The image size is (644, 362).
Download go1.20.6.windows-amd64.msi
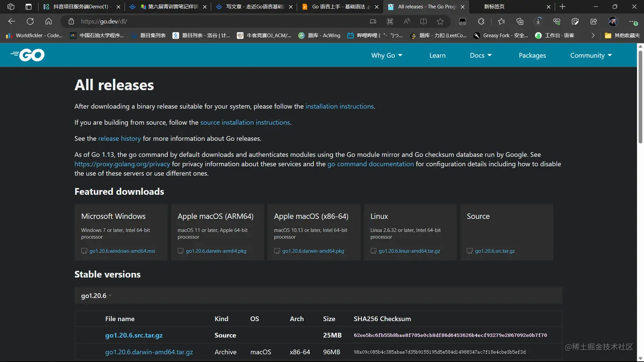pos(122,251)
